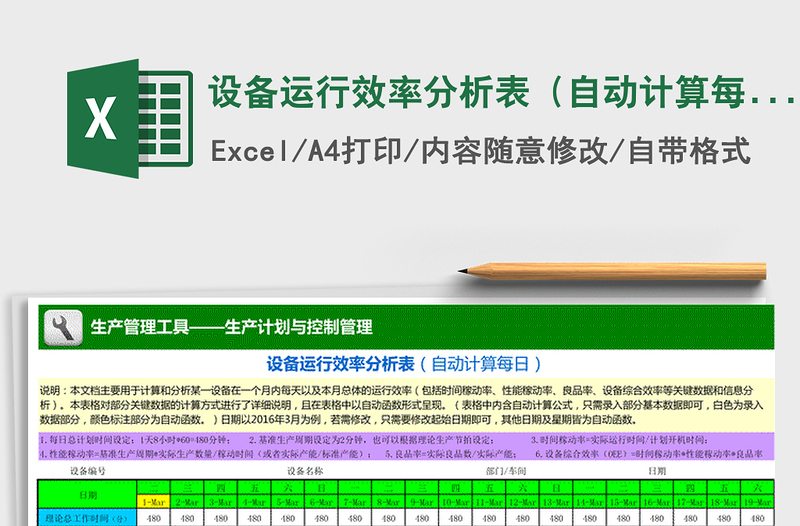
Task: Click the blue 理论总工作时间（分）row header
Action: click(87, 518)
